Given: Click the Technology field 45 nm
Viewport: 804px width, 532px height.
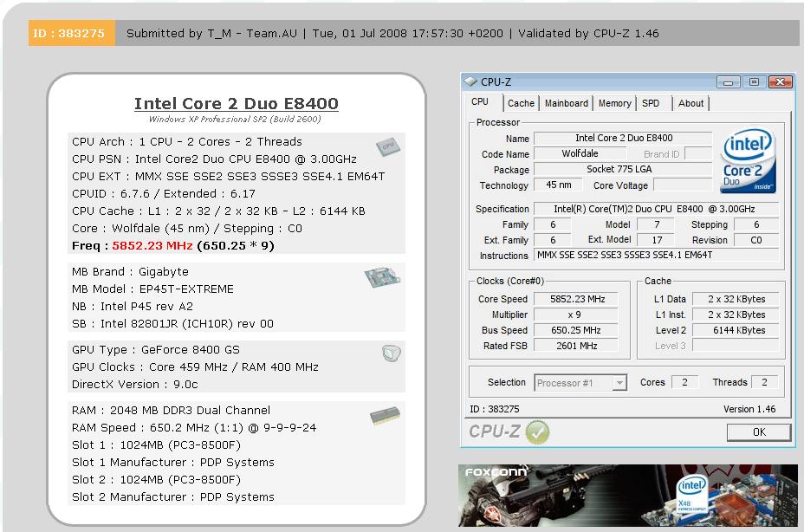Looking at the screenshot, I should click(559, 185).
